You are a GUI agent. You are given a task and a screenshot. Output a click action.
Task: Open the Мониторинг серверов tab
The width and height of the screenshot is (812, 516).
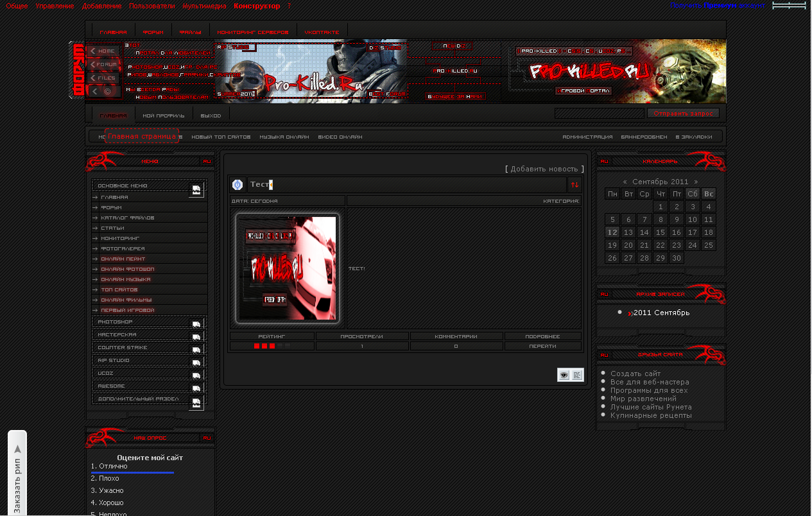[x=253, y=32]
